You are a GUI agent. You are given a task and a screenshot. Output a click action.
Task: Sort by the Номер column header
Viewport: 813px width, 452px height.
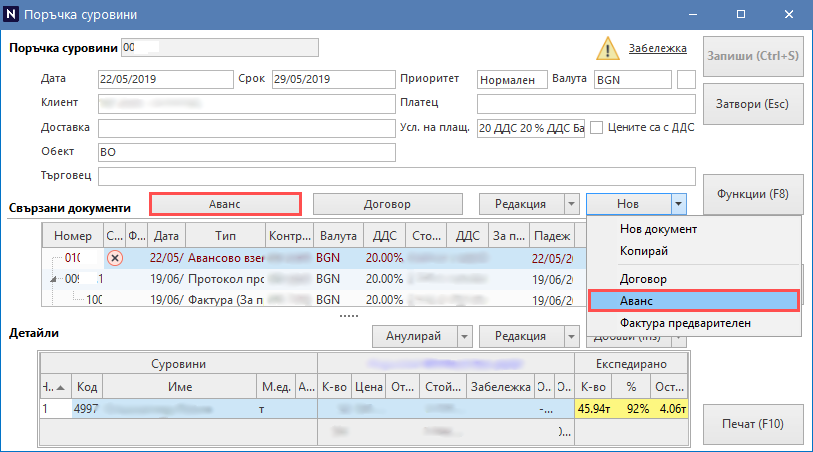click(x=73, y=236)
